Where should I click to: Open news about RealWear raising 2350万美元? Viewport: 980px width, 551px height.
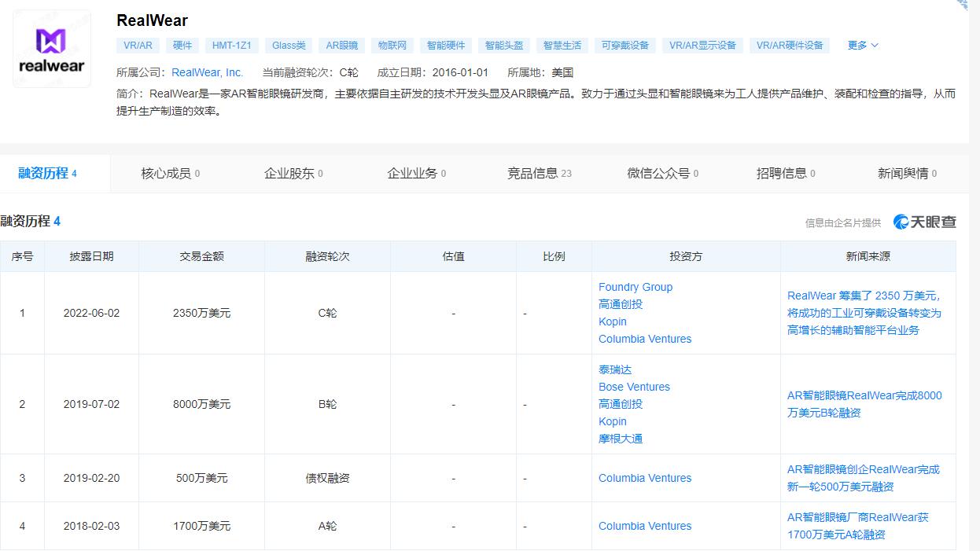pyautogui.click(x=864, y=313)
